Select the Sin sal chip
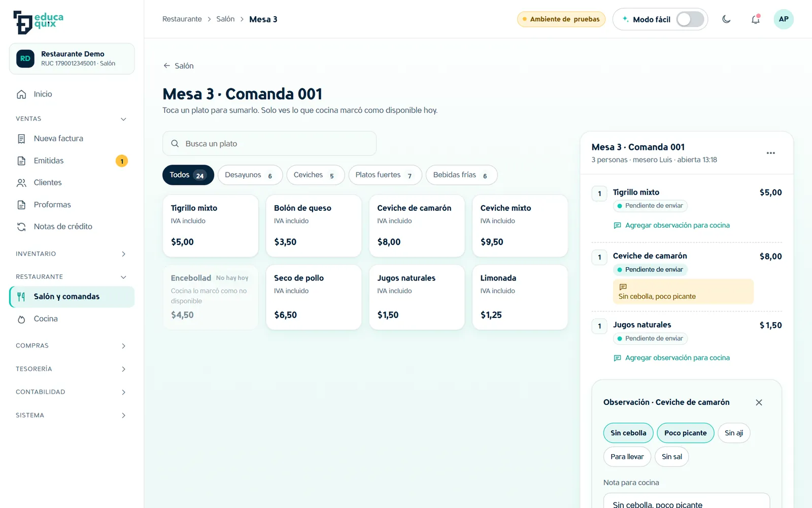The image size is (812, 508). point(672,457)
